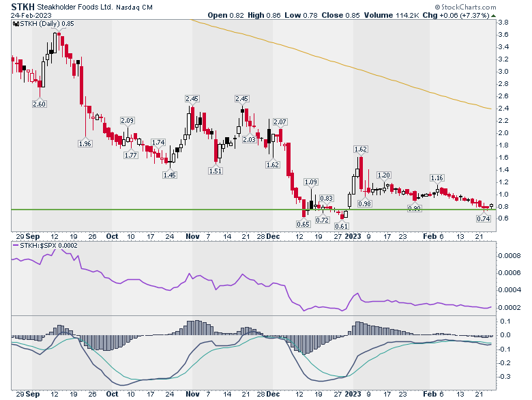This screenshot has width=532, height=400.
Task: Click the 1.74 high price label
Action: click(x=158, y=142)
